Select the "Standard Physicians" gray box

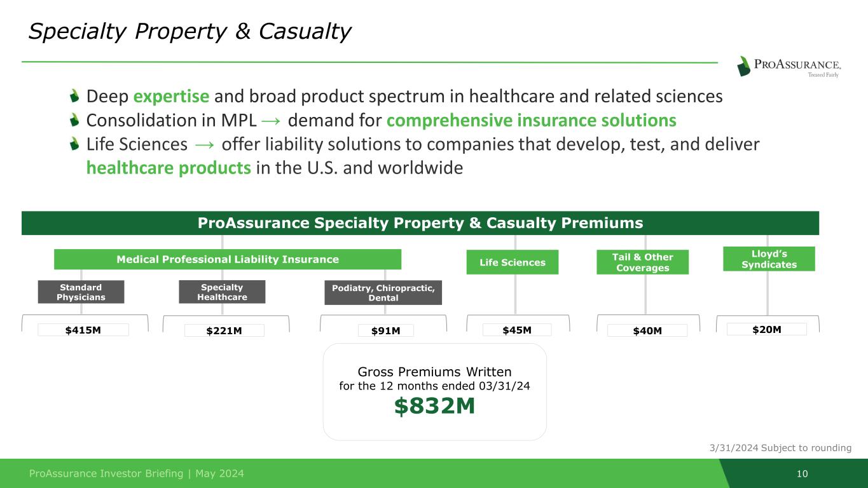pyautogui.click(x=81, y=292)
